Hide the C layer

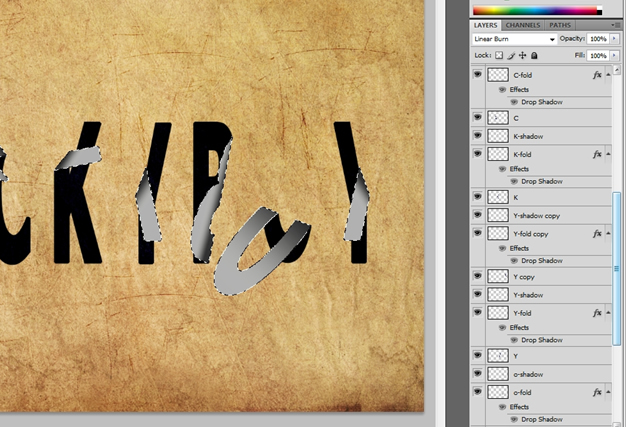(477, 117)
